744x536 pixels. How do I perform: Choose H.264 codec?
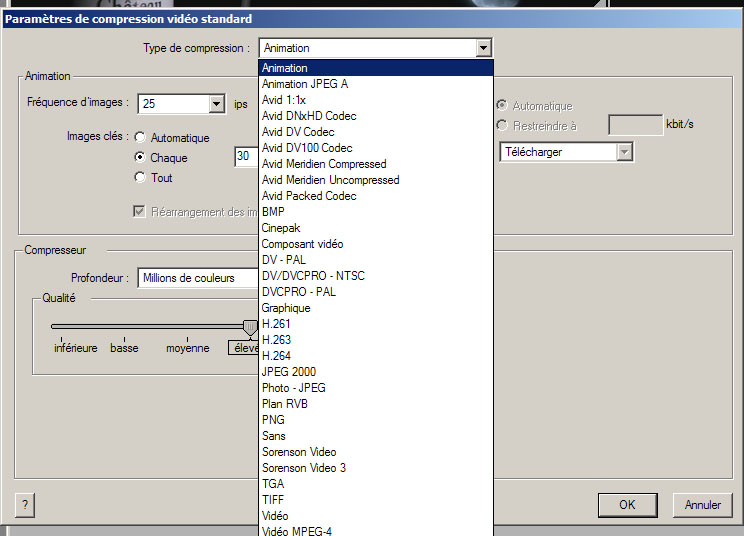pos(376,356)
